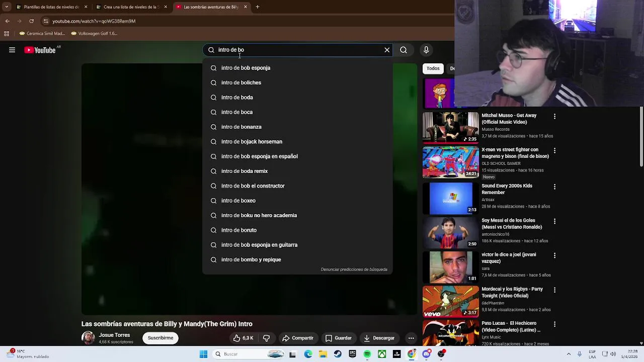This screenshot has height=362, width=644.
Task: Play 'Mordecai y los Rigbys - Party Tonight' title
Action: coord(512,292)
